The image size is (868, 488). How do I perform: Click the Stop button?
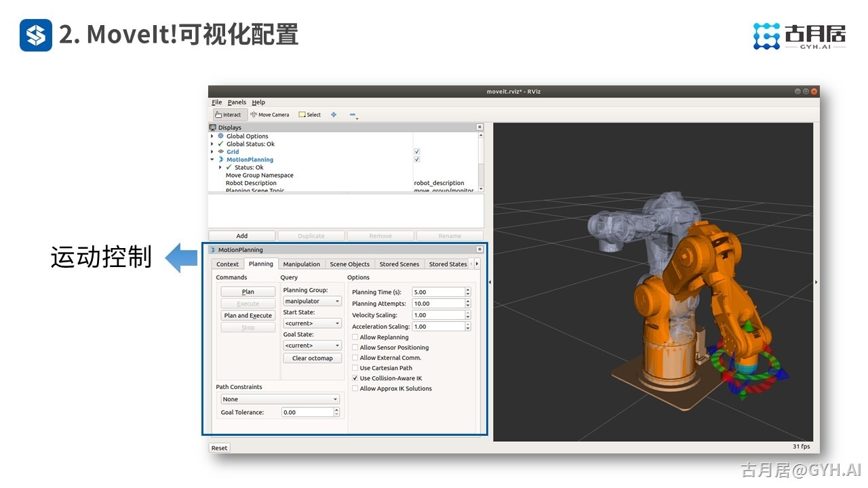(248, 327)
